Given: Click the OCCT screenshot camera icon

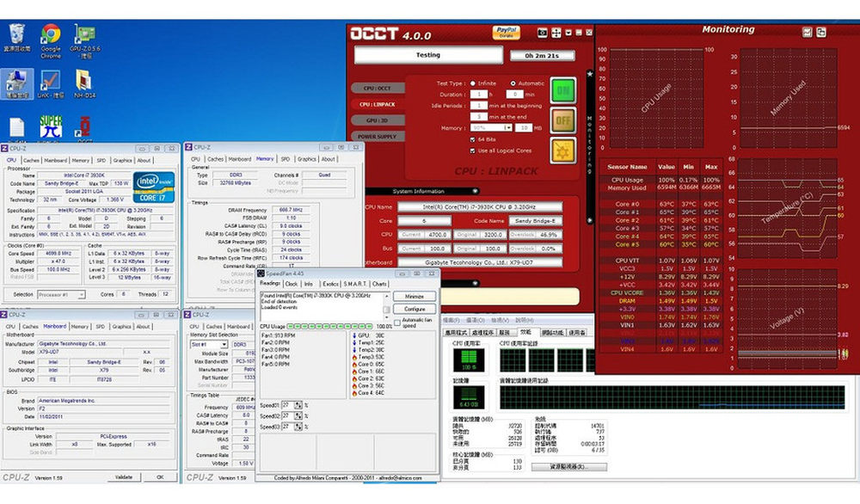Looking at the screenshot, I should tap(543, 33).
